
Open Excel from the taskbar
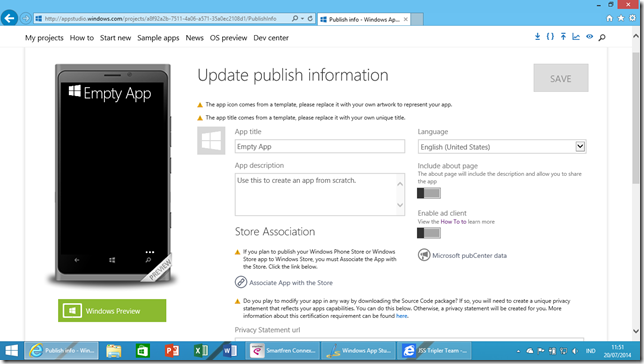coord(201,351)
